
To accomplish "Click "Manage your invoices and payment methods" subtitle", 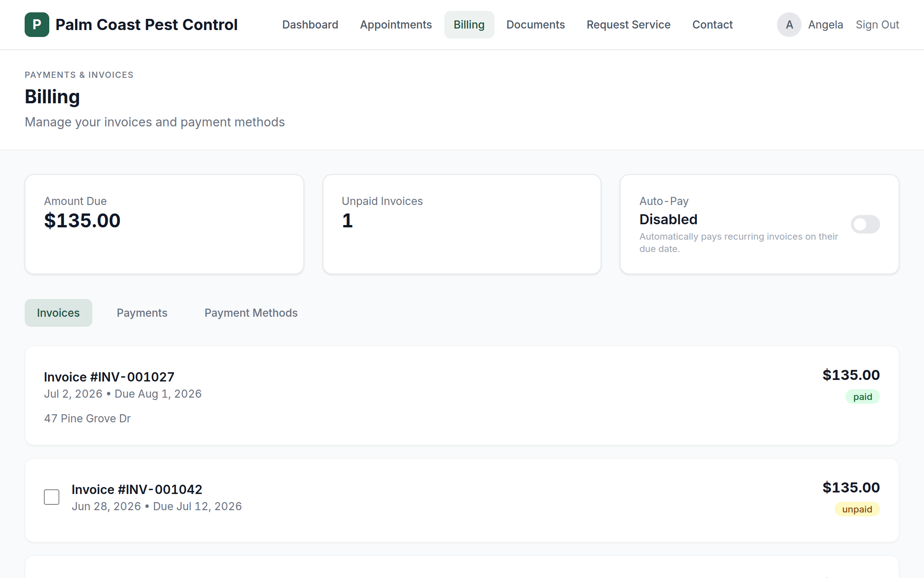I will click(155, 122).
